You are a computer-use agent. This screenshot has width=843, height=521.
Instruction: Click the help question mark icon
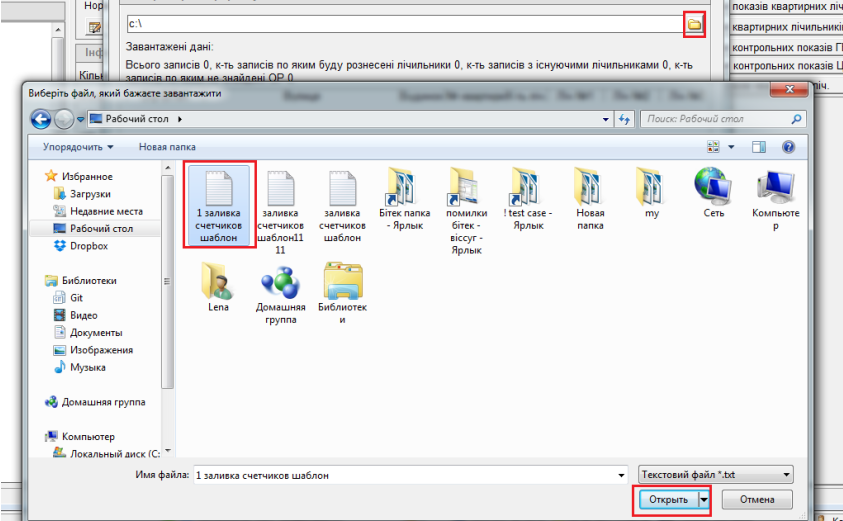pyautogui.click(x=788, y=146)
